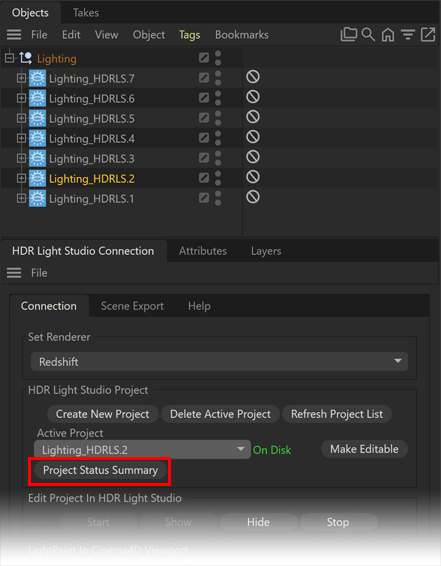Image resolution: width=441 pixels, height=566 pixels.
Task: Open the search icon in Objects manager
Action: coord(368,35)
